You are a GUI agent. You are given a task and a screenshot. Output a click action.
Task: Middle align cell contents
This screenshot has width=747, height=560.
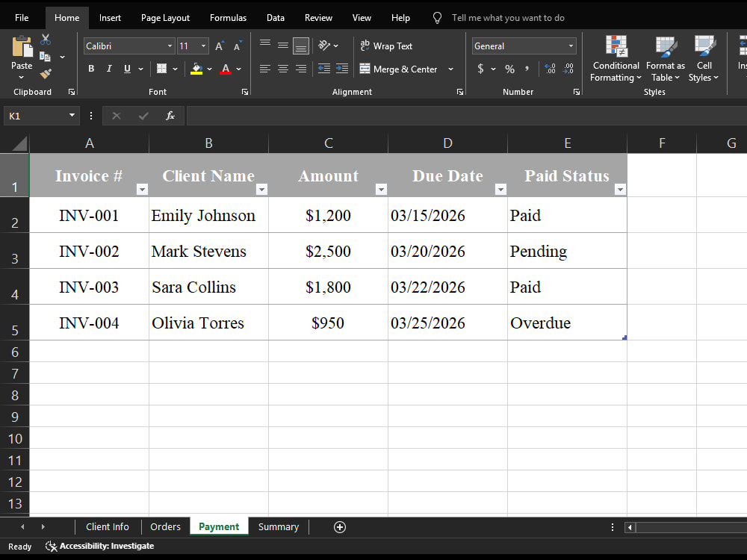283,46
